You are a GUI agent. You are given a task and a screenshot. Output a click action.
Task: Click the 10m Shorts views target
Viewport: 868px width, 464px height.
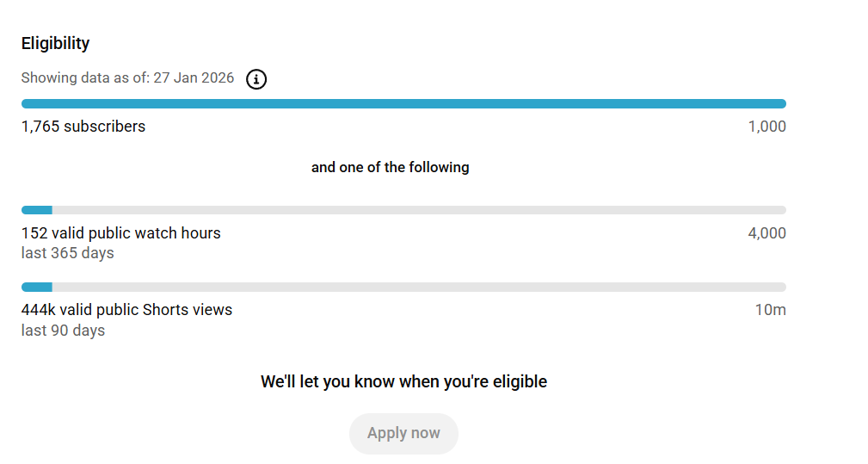(x=770, y=310)
